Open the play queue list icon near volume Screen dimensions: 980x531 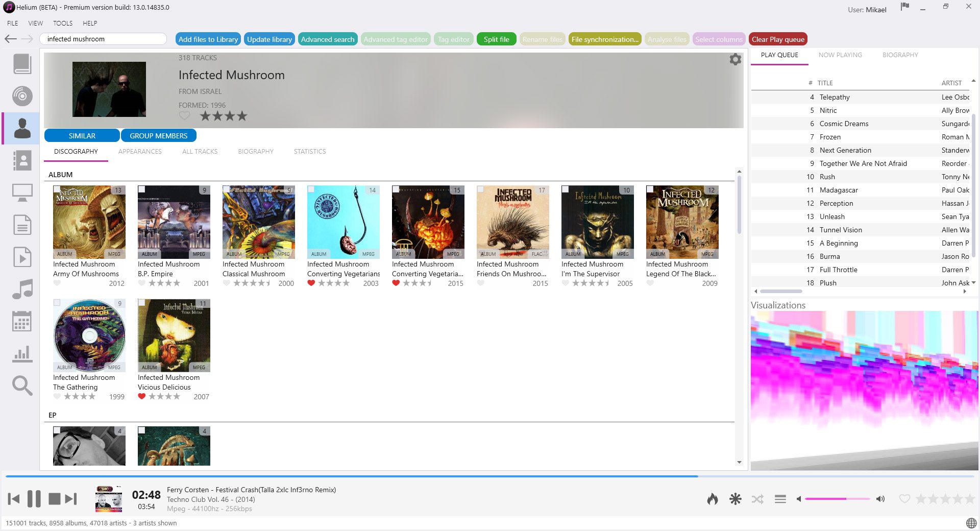tap(780, 499)
